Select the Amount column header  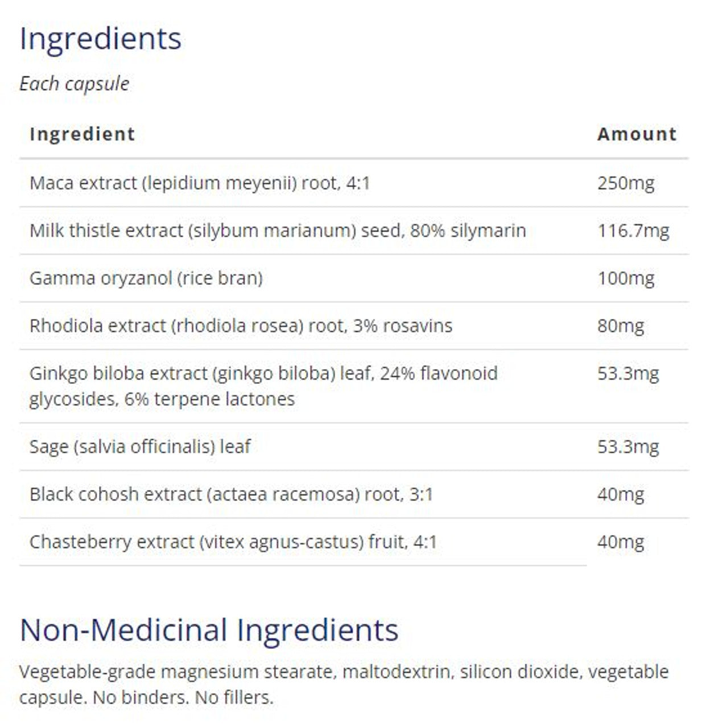[x=637, y=134]
